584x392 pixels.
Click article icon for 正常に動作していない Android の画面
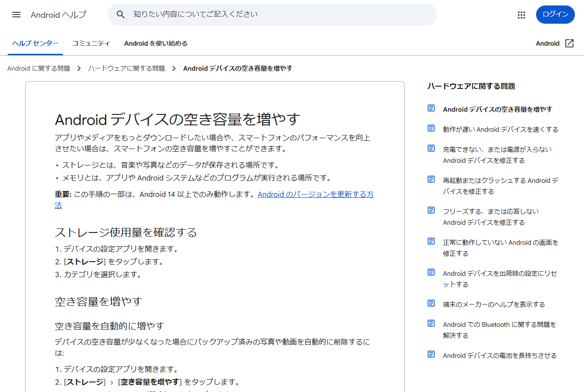pos(431,241)
